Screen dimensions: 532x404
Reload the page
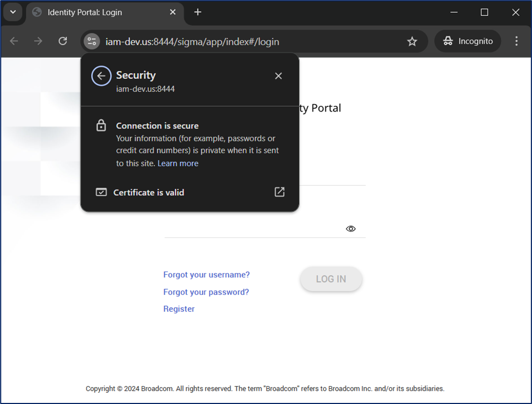point(62,41)
